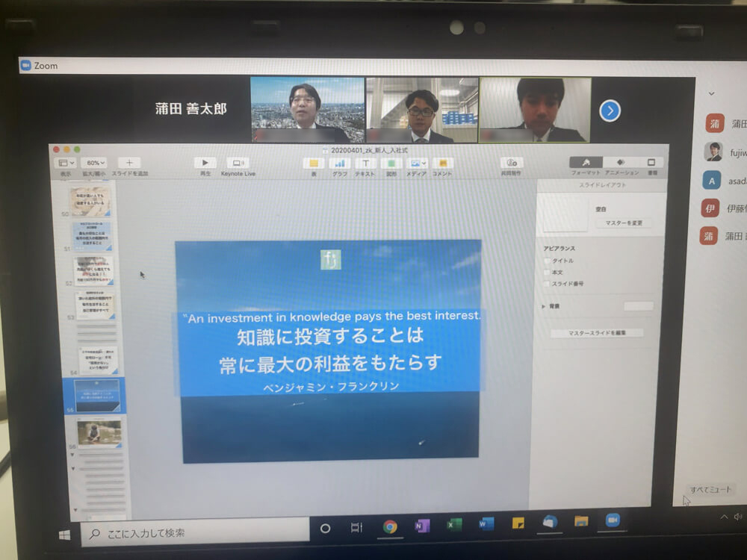Enable the タイトル appearance checkbox
The width and height of the screenshot is (747, 560).
(x=547, y=261)
